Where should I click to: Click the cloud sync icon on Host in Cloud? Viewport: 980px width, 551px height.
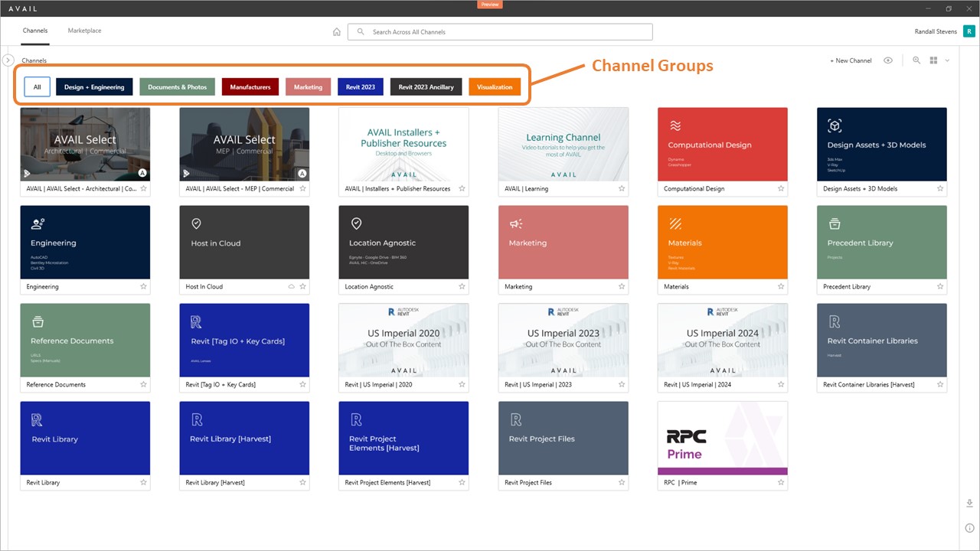291,286
